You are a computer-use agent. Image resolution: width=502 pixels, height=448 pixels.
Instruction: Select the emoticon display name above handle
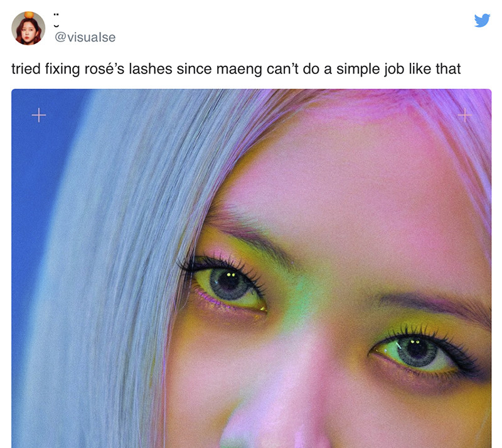click(x=56, y=20)
